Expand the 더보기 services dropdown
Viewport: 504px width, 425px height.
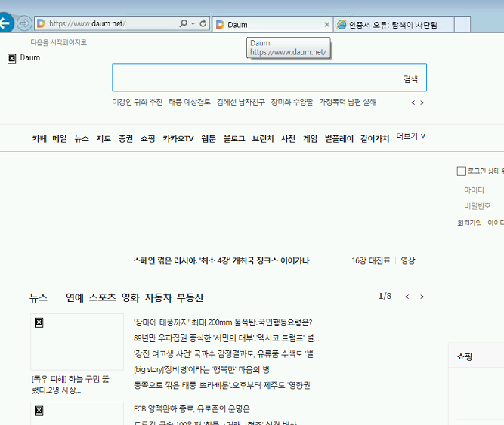click(x=411, y=137)
